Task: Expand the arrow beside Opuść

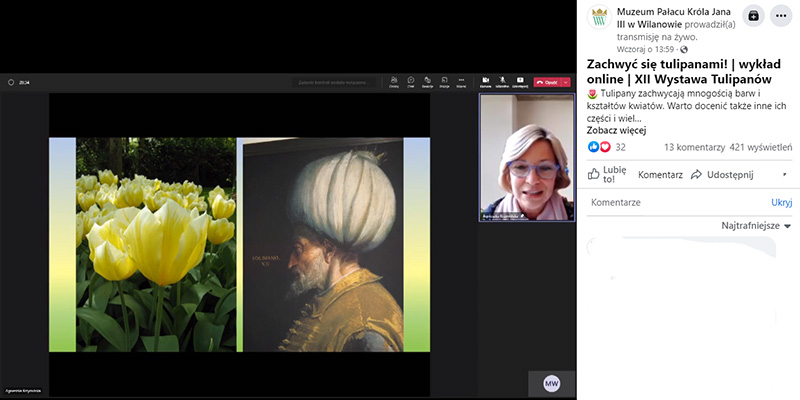Action: coord(566,82)
